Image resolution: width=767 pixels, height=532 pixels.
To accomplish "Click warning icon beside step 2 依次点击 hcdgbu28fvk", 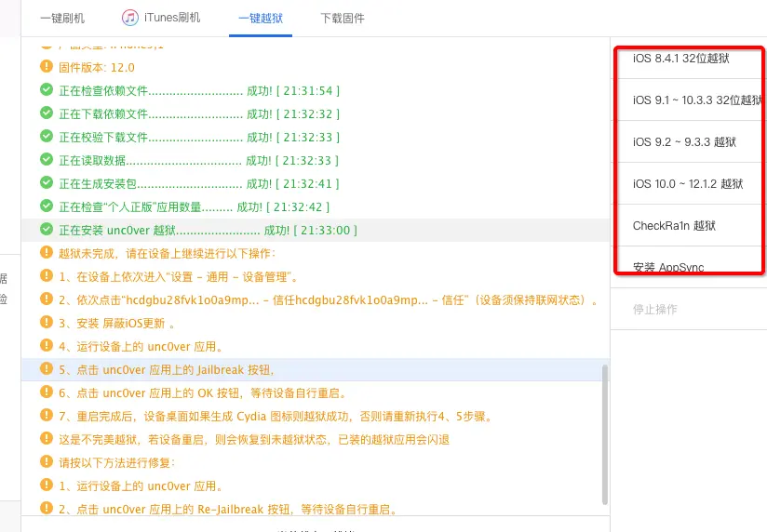I will click(47, 299).
